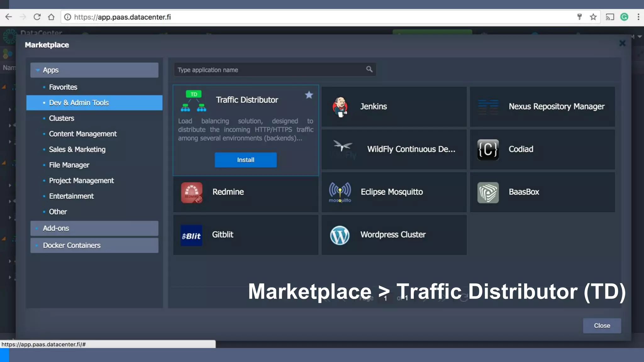Select the Codiad app name
The width and height of the screenshot is (644, 362).
pos(521,149)
